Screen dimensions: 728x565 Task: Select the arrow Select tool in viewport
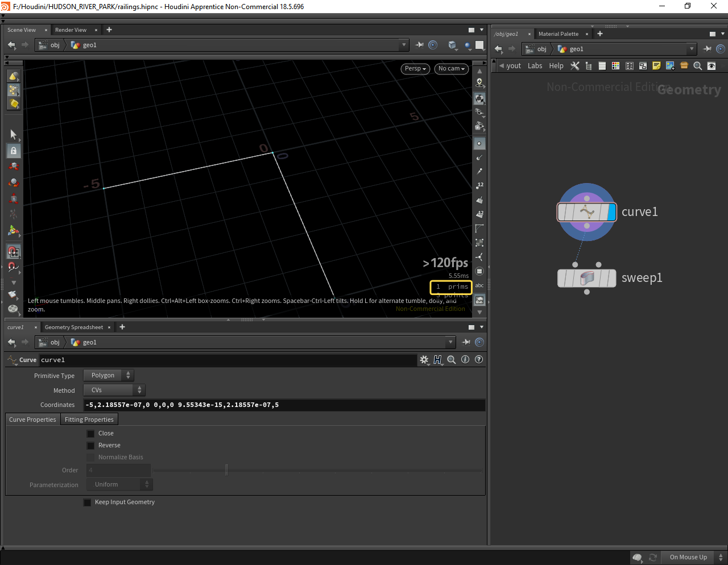tap(14, 134)
